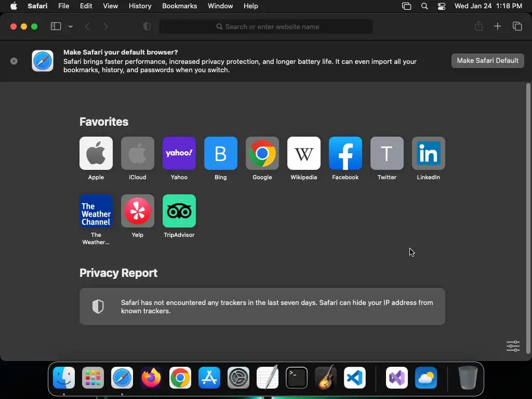
Task: Open GarageBand from the Dock
Action: click(326, 377)
